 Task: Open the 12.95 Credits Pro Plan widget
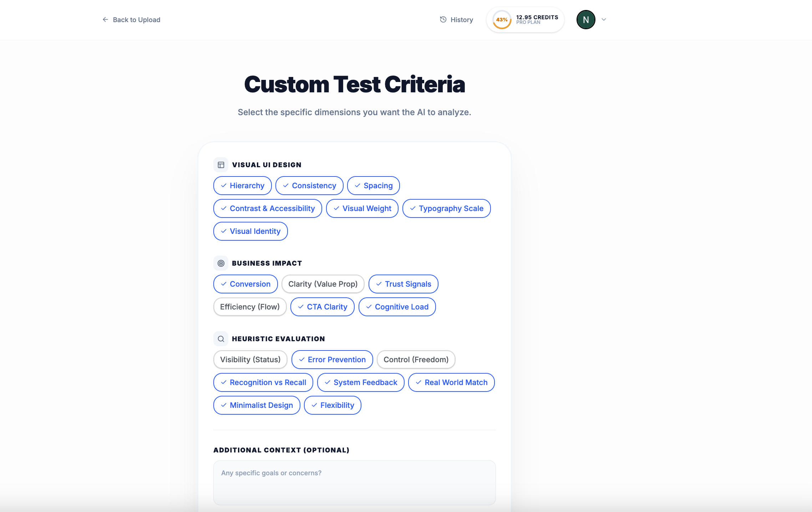click(x=537, y=20)
